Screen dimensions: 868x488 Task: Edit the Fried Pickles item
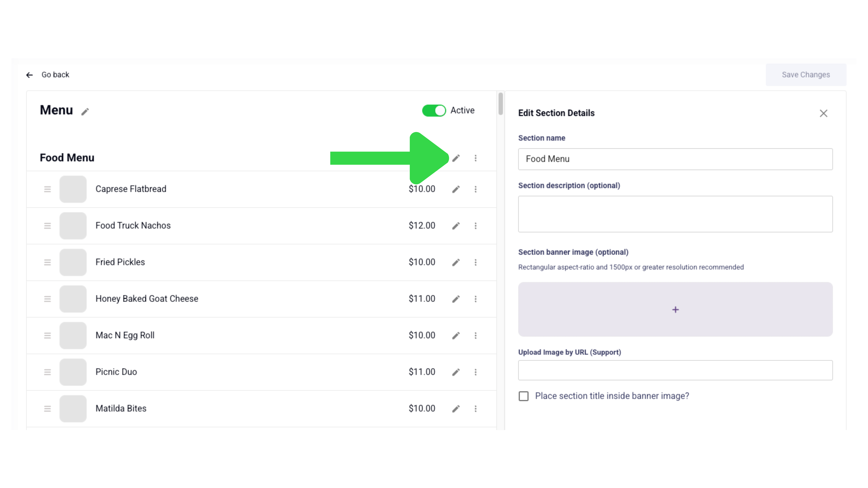pyautogui.click(x=456, y=262)
